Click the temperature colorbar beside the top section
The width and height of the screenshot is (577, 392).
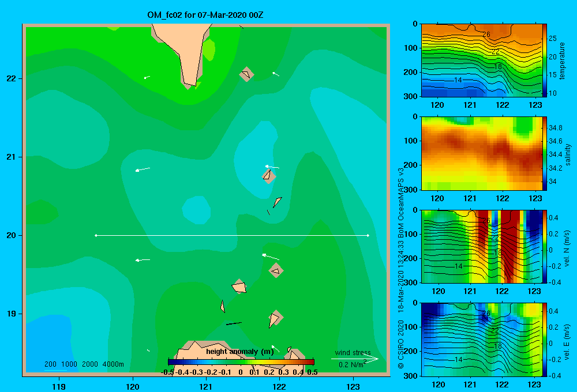(x=545, y=61)
